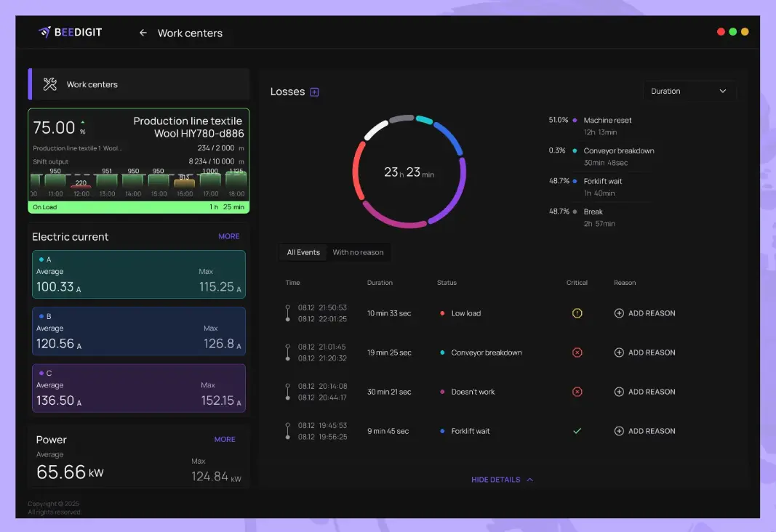Open MORE in Power section
Screen dimensions: 776x532
coord(225,439)
